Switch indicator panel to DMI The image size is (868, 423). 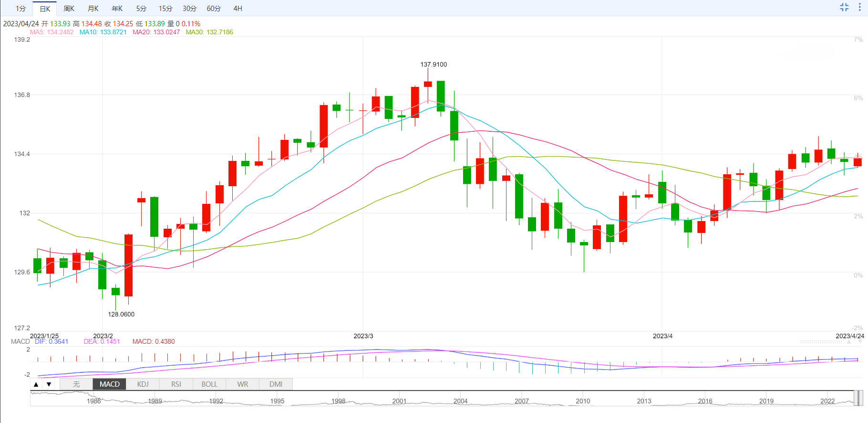click(x=276, y=384)
